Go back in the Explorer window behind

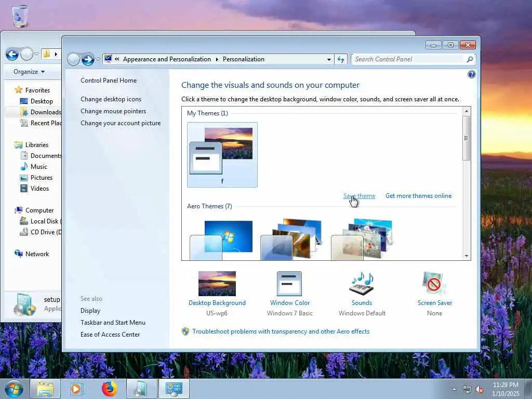tap(12, 54)
